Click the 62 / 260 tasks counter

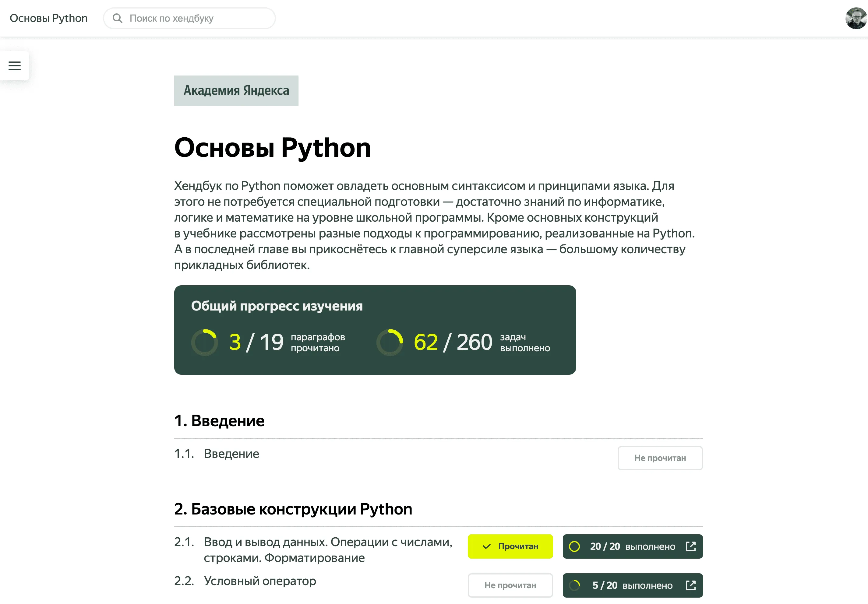click(x=453, y=342)
